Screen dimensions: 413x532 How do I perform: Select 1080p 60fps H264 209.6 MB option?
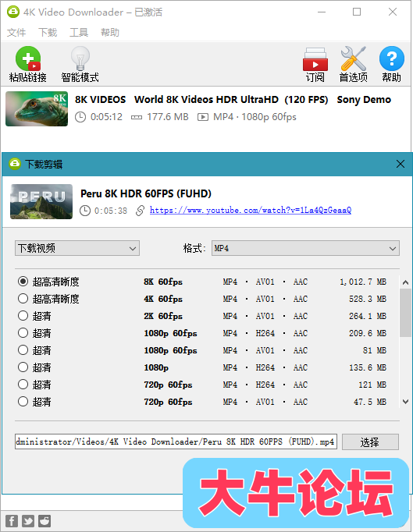coord(23,333)
